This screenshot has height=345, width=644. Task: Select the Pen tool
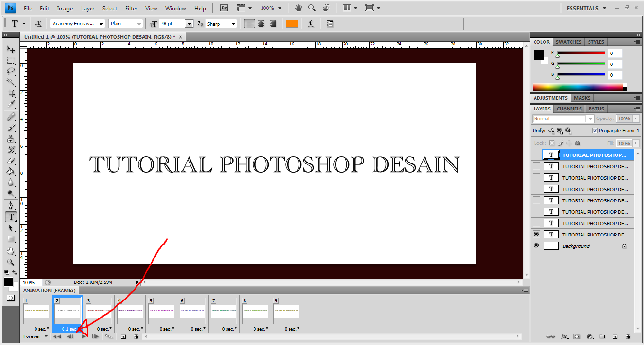[x=10, y=206]
